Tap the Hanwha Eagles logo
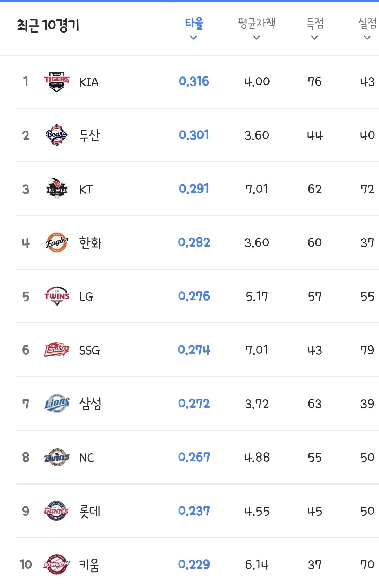This screenshot has height=588, width=379. tap(56, 242)
